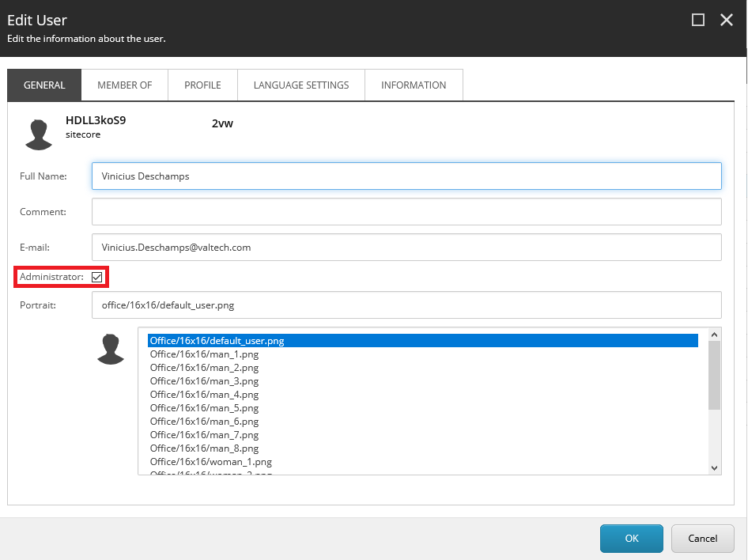Click the OK button
This screenshot has height=560, width=748.
(632, 538)
